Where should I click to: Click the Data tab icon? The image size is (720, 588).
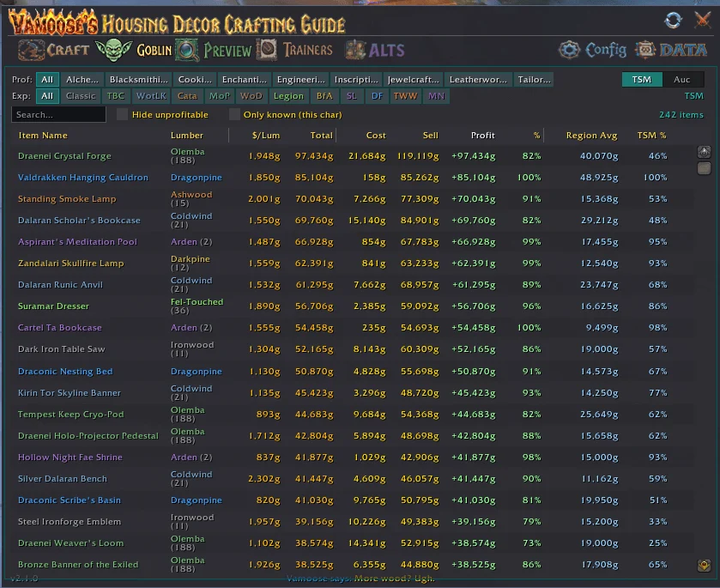coord(645,50)
